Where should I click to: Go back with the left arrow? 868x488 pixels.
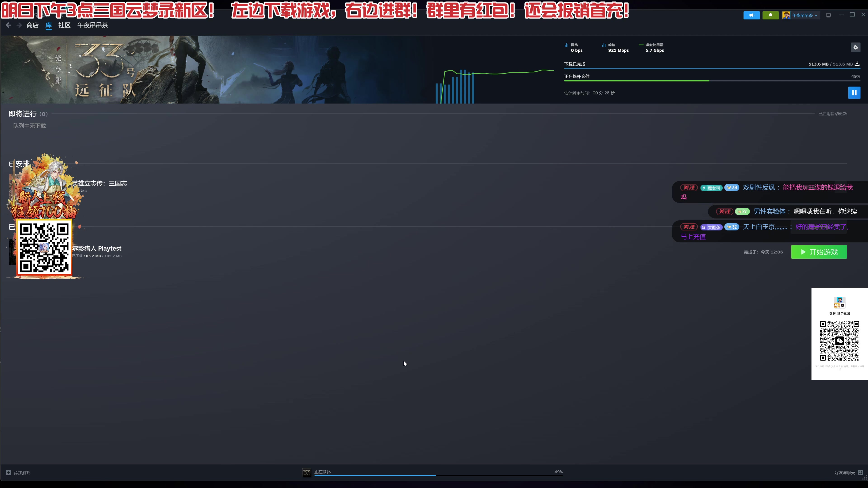[x=8, y=25]
